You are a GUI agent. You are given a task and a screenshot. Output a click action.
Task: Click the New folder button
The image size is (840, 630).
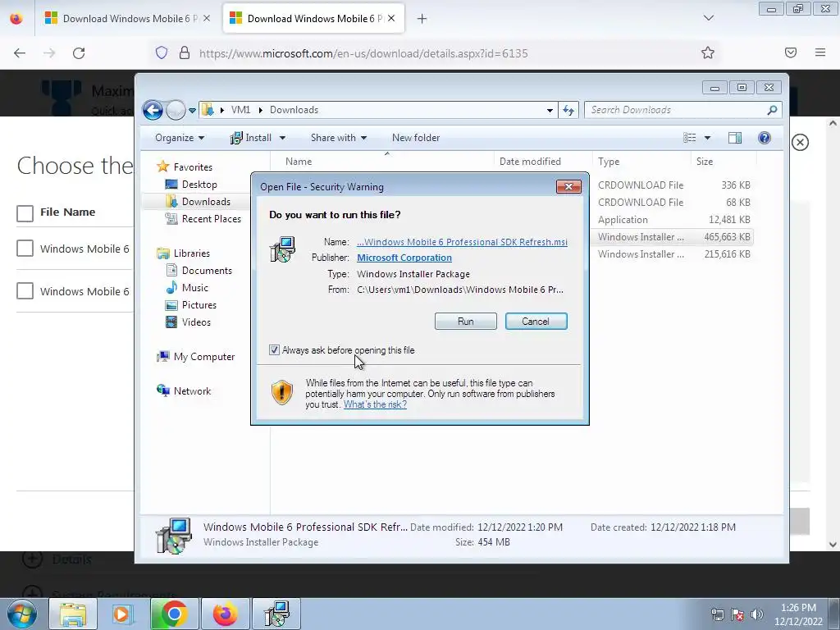(x=416, y=138)
